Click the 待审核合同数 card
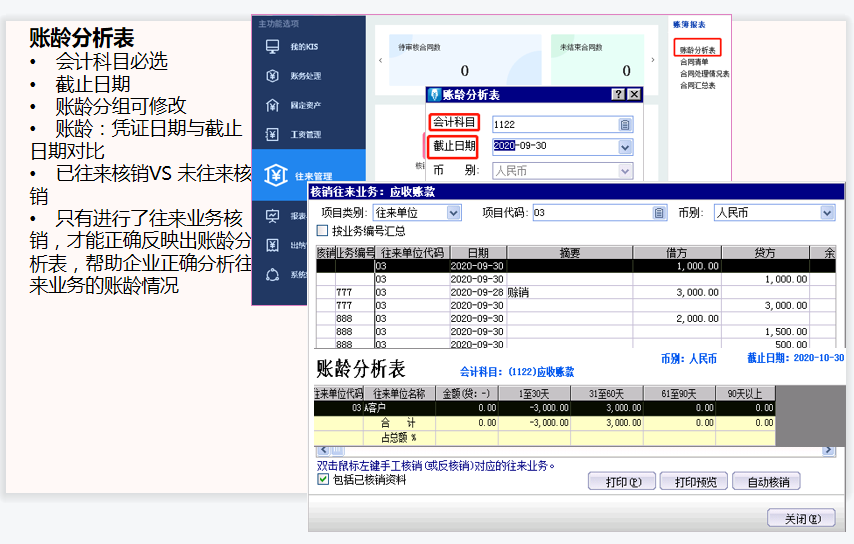This screenshot has height=544, width=854. pyautogui.click(x=465, y=60)
